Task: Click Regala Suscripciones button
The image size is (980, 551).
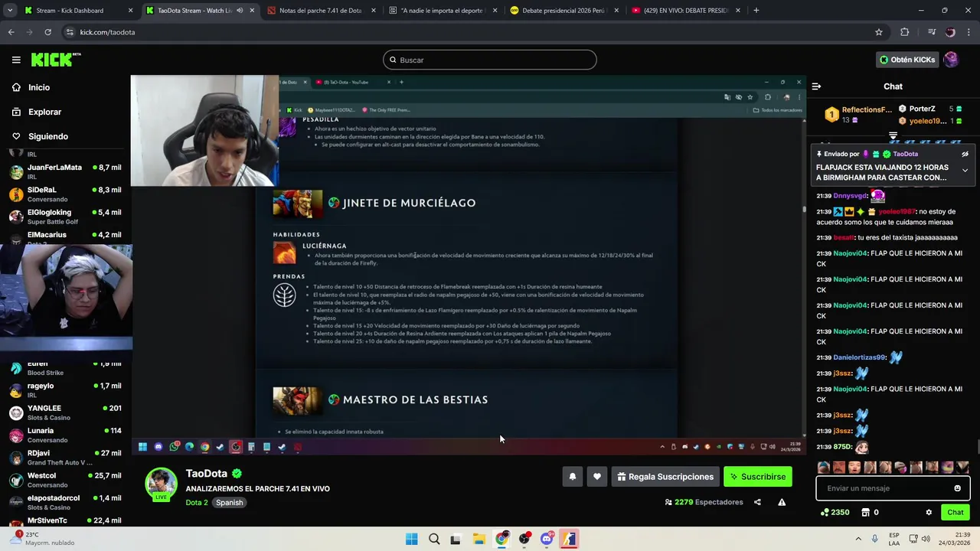Action: point(665,477)
